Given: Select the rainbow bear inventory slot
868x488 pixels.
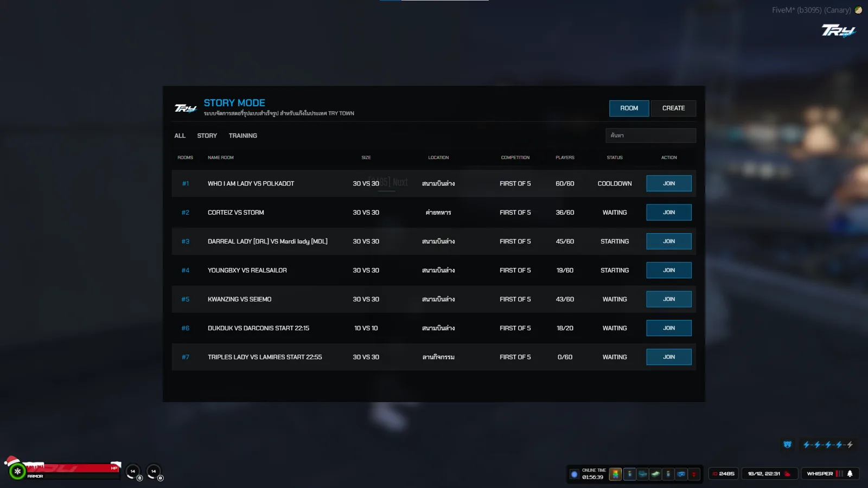Looking at the screenshot, I should click(x=615, y=474).
